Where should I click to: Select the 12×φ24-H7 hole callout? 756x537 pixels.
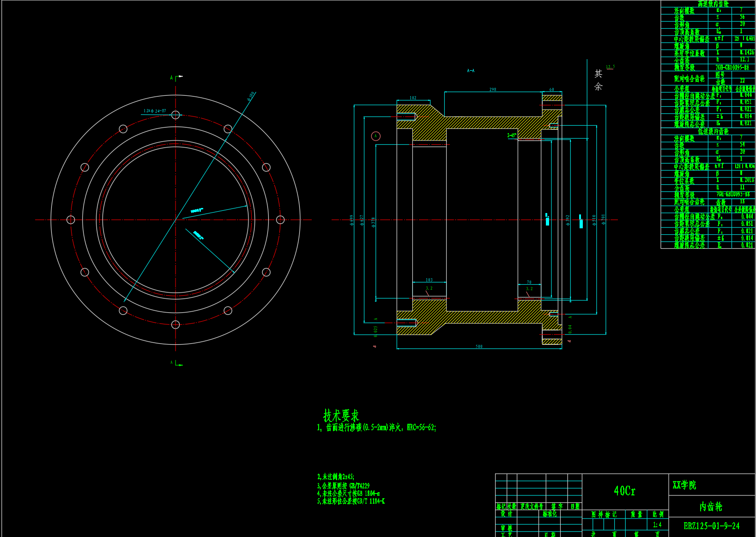click(x=155, y=111)
